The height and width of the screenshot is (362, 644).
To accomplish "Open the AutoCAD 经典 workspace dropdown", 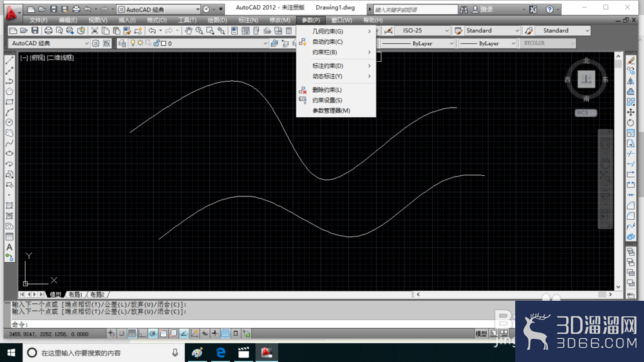I will (x=48, y=43).
